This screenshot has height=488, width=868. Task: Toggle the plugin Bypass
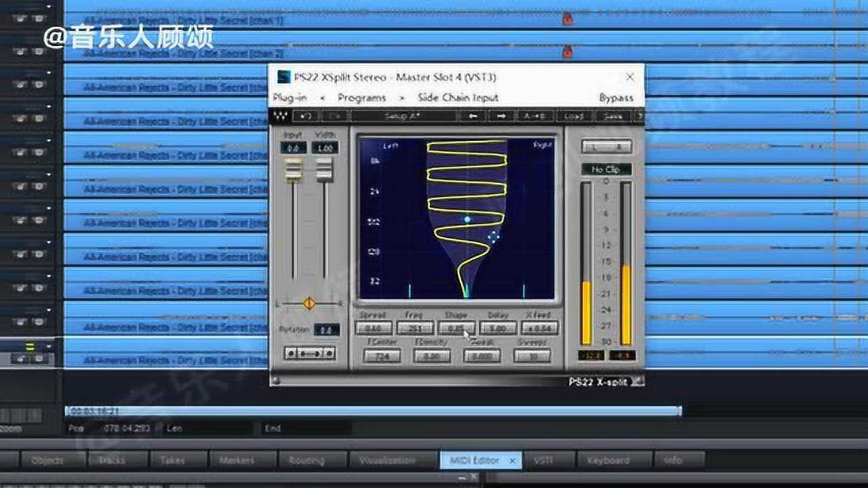point(616,98)
